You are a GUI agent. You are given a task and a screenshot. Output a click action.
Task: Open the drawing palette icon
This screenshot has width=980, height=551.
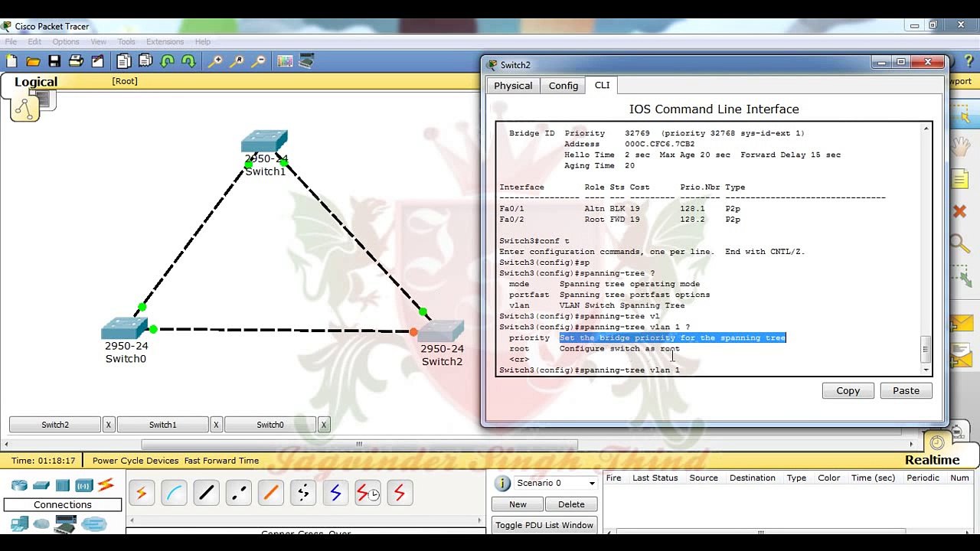click(285, 61)
